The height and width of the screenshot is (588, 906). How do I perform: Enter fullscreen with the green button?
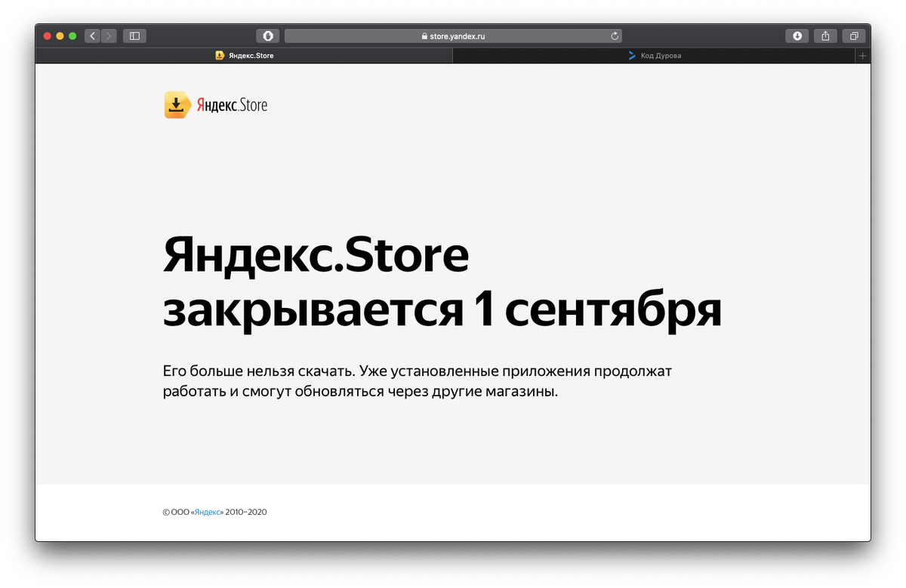pos(72,35)
